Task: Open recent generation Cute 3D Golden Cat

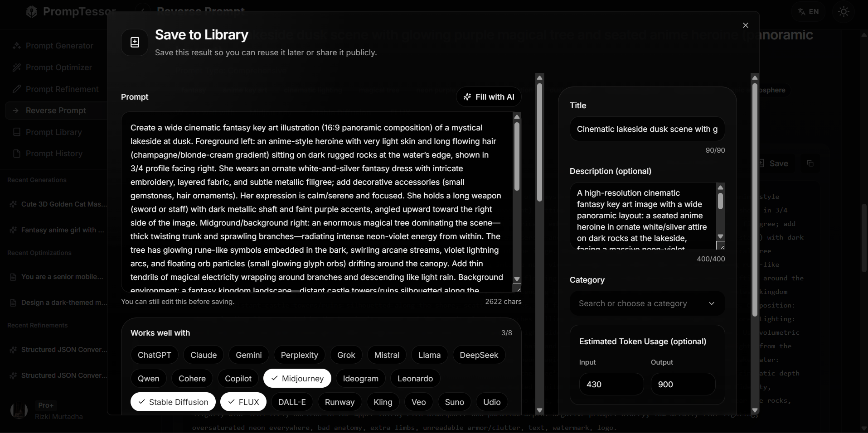Action: click(58, 204)
